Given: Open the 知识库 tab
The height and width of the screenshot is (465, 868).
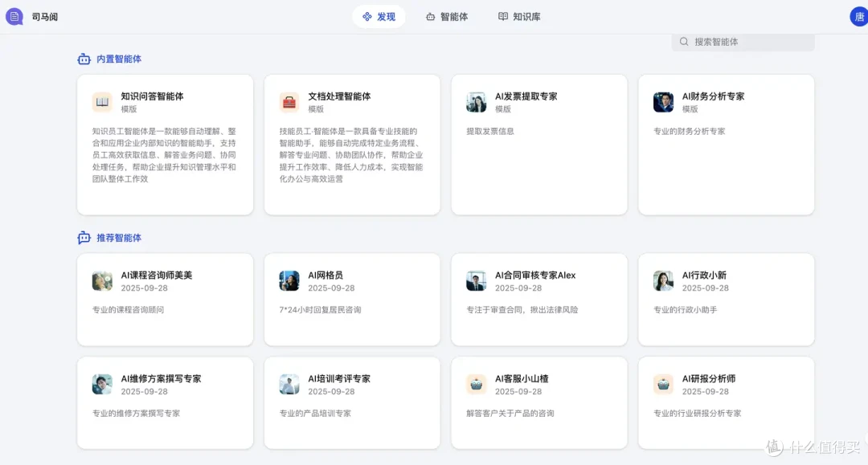Looking at the screenshot, I should click(x=519, y=17).
